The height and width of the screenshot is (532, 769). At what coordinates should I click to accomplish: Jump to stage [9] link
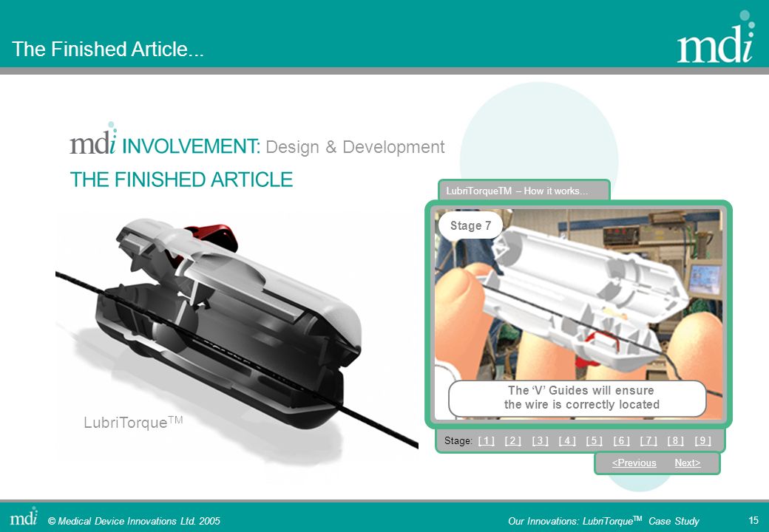click(702, 440)
